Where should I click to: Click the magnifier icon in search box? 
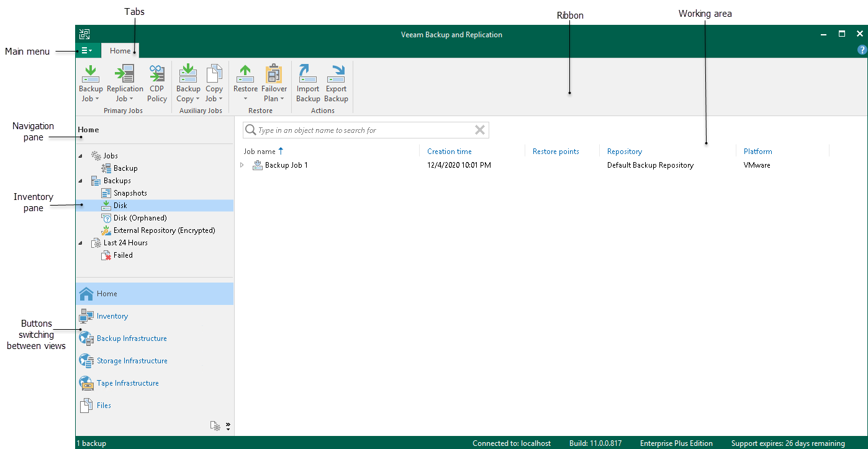coord(251,130)
